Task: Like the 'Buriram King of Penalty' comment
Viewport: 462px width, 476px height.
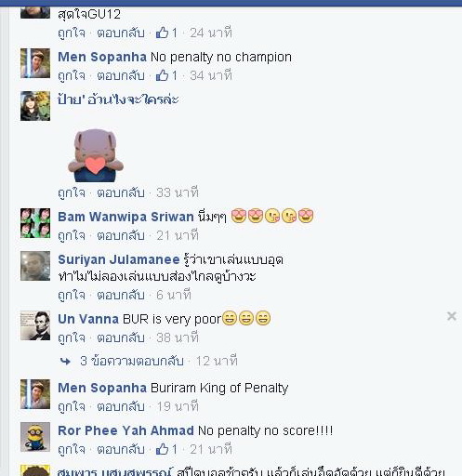Action: (x=72, y=406)
